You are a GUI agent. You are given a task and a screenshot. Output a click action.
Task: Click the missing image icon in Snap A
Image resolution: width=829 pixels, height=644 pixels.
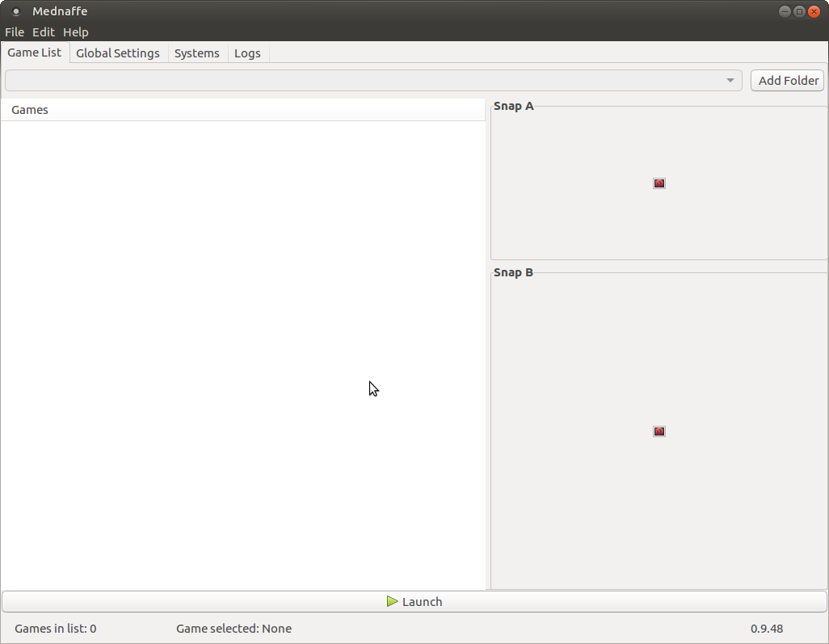(x=659, y=183)
